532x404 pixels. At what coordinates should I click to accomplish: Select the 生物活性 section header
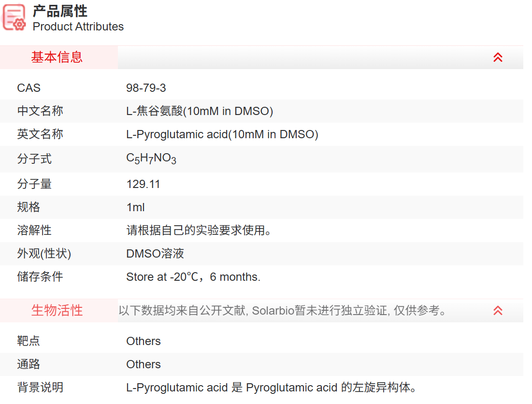57,311
